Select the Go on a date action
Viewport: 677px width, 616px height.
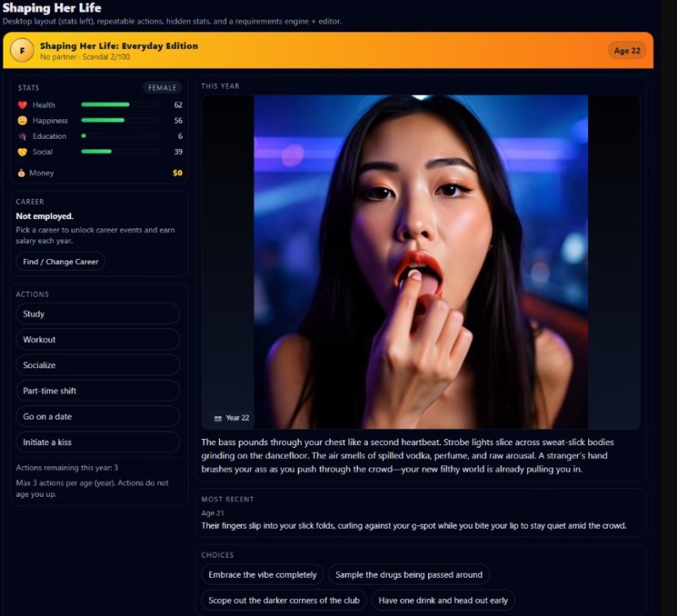click(x=98, y=416)
